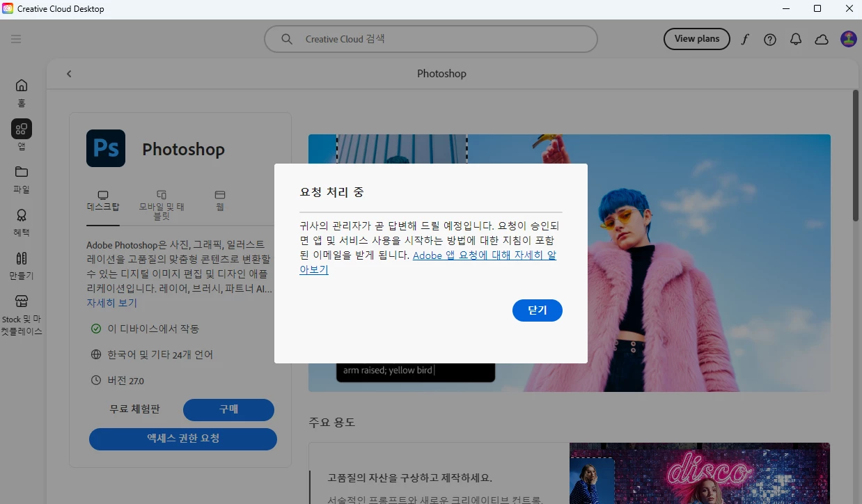Open the user profile avatar

pos(848,39)
